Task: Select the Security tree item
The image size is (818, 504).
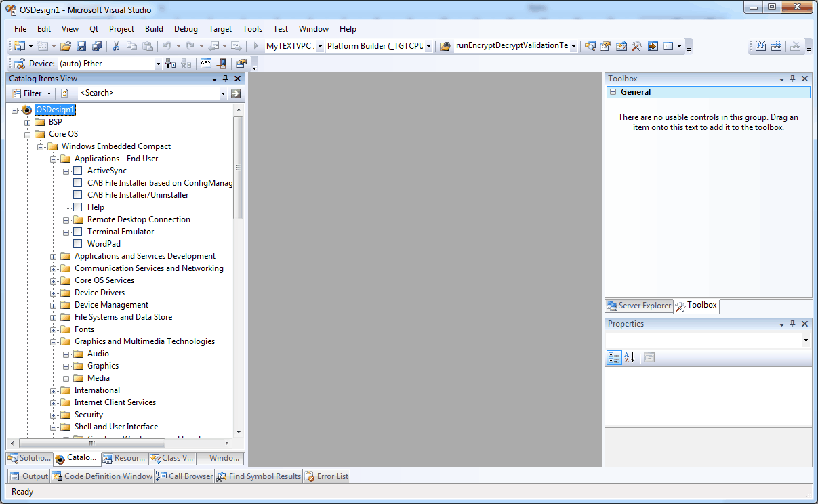Action: click(x=89, y=415)
